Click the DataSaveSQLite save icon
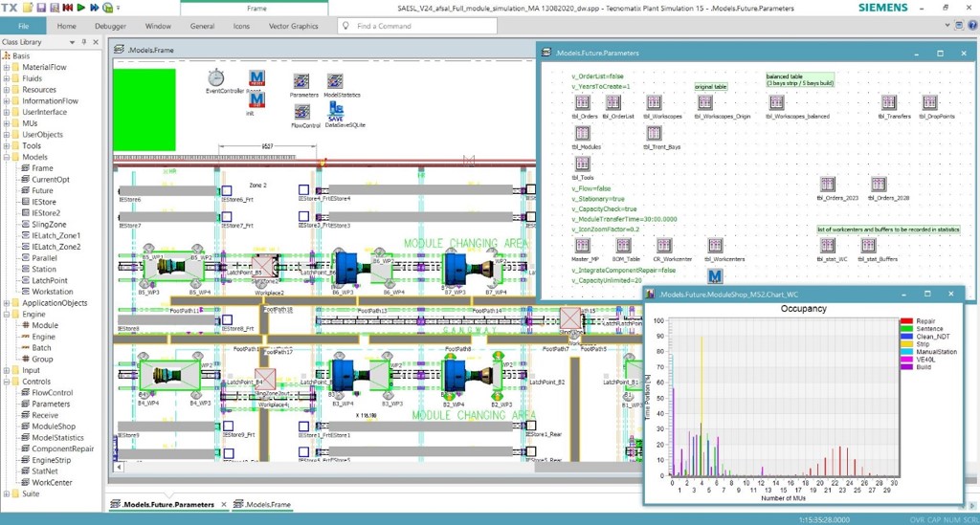 [x=336, y=111]
